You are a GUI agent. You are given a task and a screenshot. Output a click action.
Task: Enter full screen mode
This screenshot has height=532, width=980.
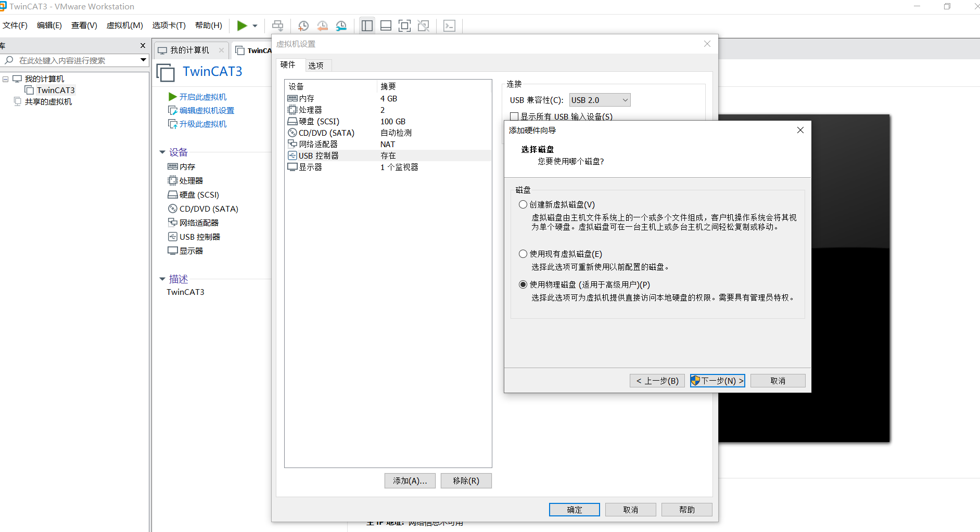click(405, 25)
